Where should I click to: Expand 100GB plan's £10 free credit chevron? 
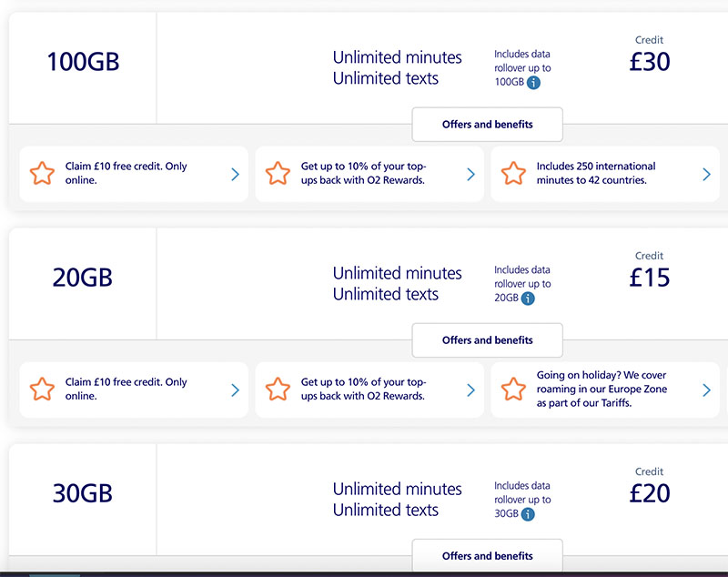[235, 174]
